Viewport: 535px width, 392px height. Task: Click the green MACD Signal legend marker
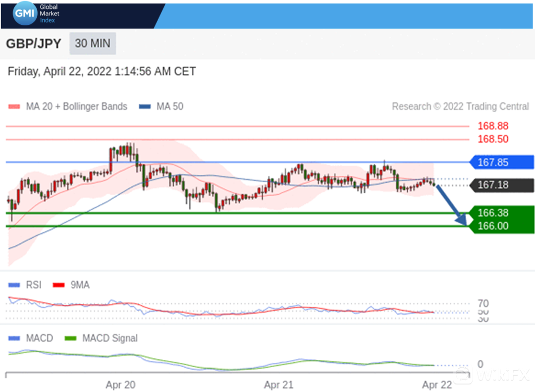coord(71,338)
